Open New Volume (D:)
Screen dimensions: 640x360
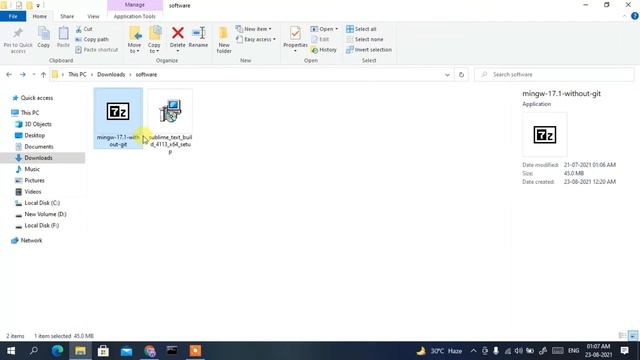[x=45, y=214]
